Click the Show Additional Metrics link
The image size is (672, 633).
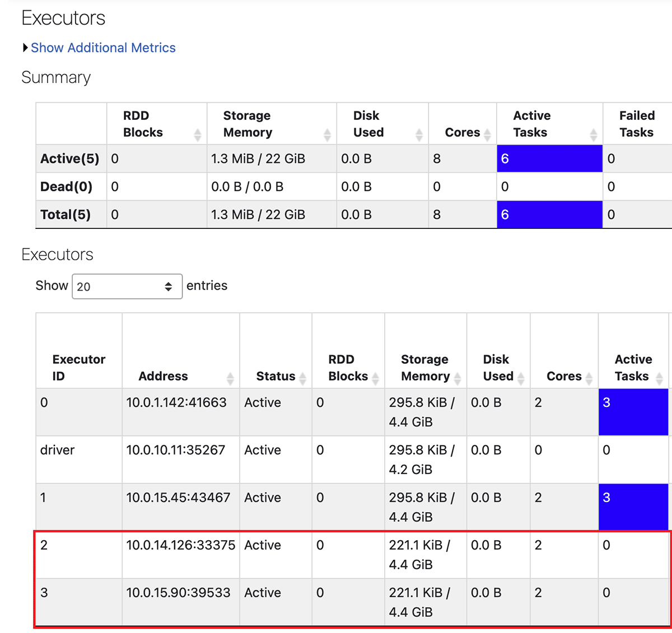pyautogui.click(x=103, y=48)
